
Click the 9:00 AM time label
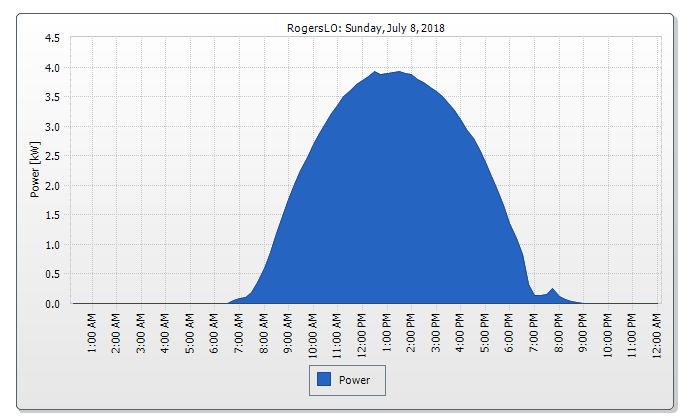tap(288, 333)
